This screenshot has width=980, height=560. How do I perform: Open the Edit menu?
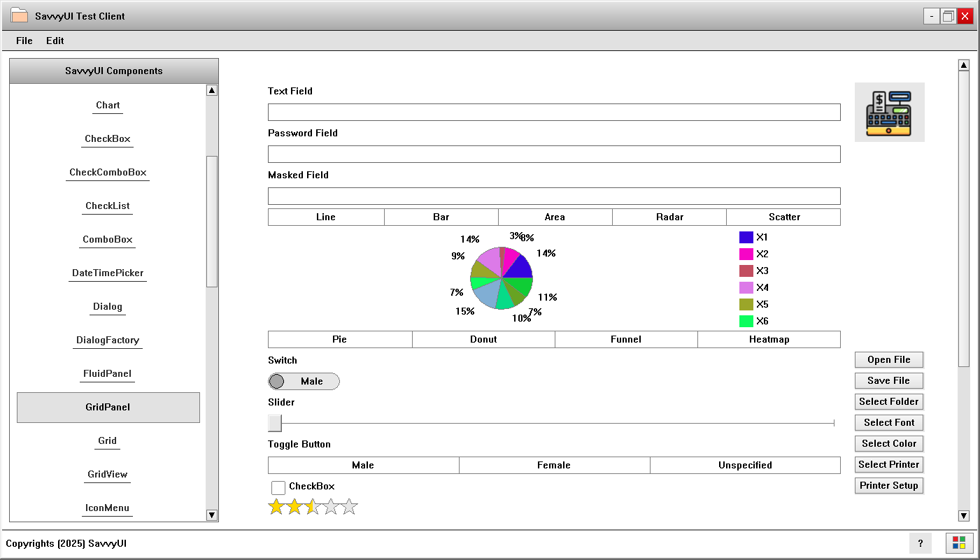point(55,41)
